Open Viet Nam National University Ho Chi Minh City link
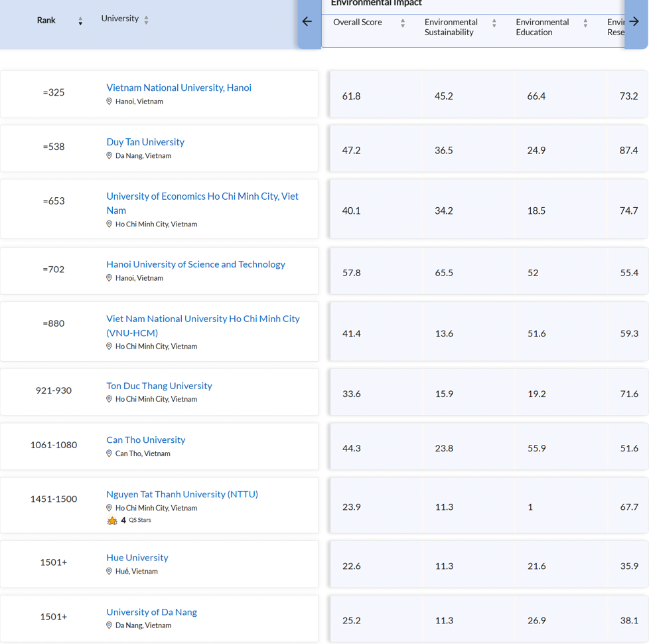This screenshot has width=649, height=644. click(x=203, y=325)
